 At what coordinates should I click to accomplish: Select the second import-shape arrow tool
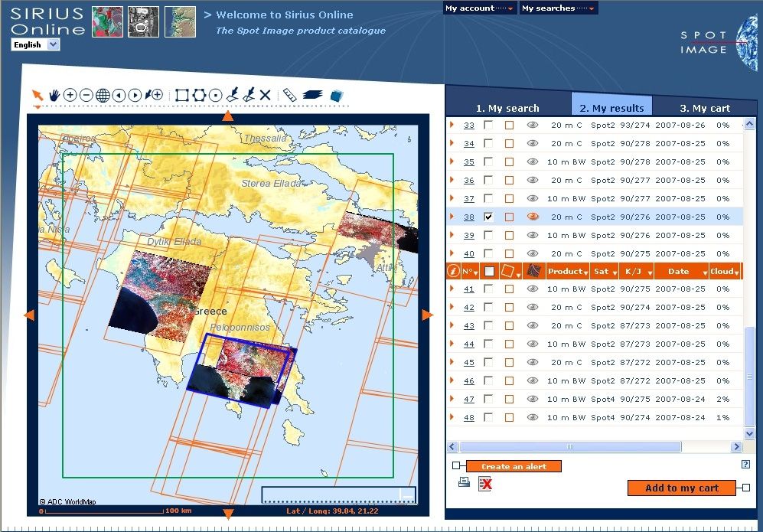(249, 94)
